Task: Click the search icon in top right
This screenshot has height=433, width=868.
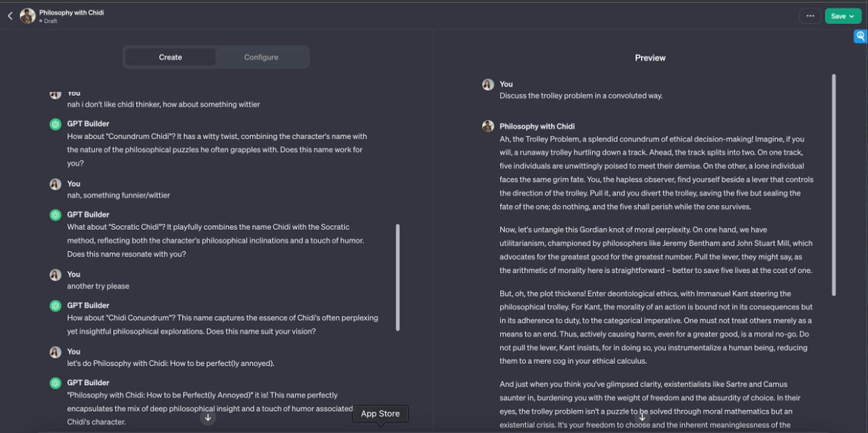Action: (861, 35)
